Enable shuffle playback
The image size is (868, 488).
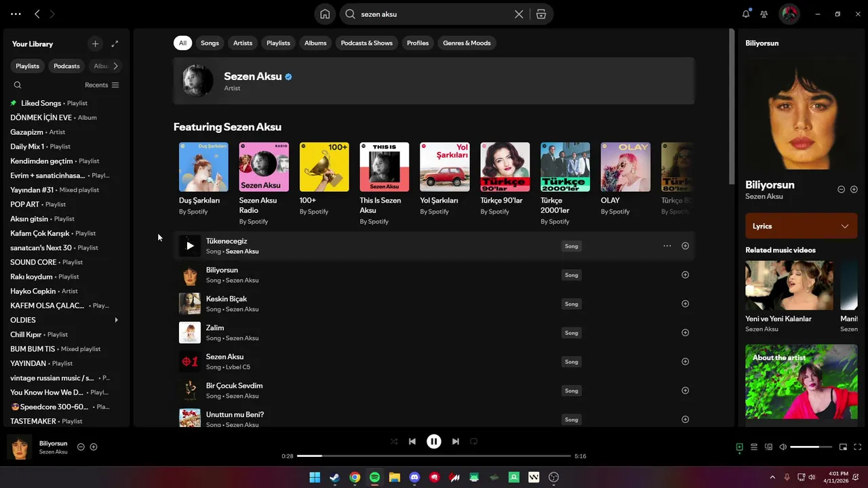pyautogui.click(x=394, y=441)
